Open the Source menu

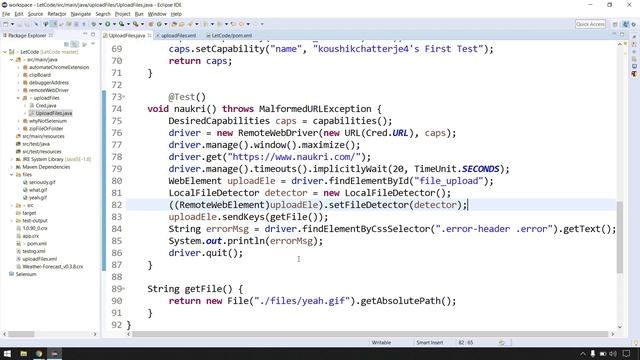(35, 14)
